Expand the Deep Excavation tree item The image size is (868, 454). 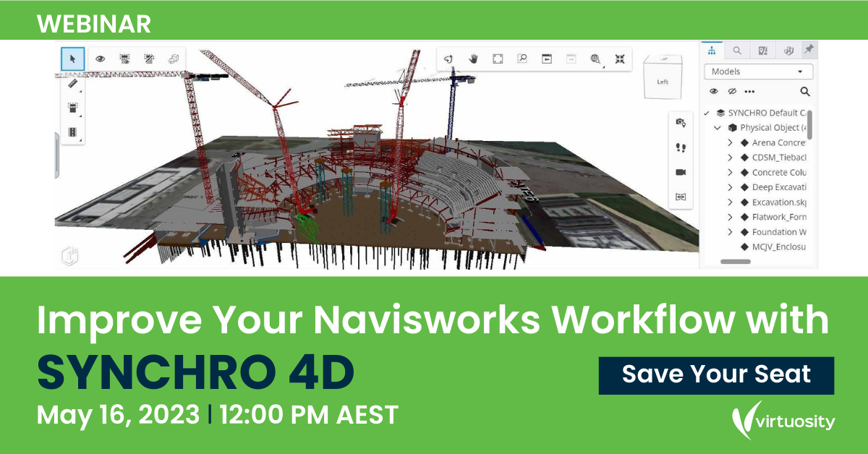(730, 188)
